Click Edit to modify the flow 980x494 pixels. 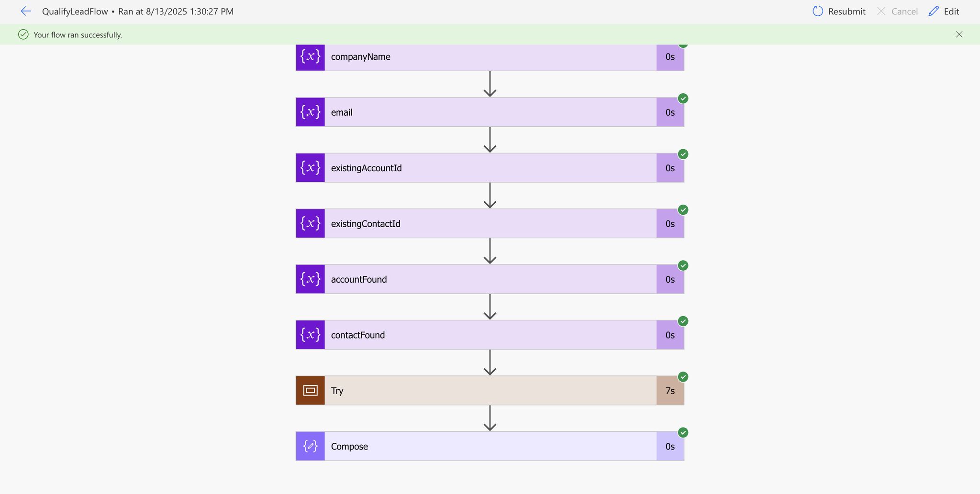951,11
